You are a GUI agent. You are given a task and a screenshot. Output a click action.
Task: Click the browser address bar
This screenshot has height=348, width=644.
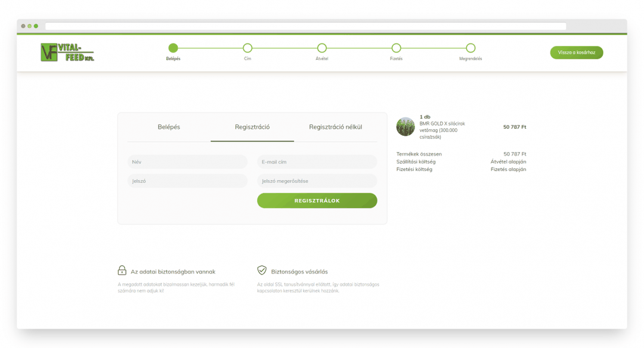(x=305, y=26)
